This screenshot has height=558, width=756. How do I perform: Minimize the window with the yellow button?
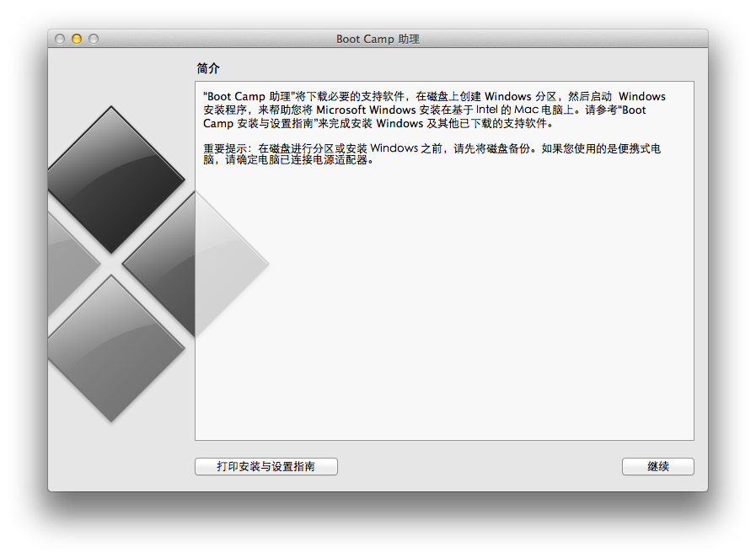point(77,39)
